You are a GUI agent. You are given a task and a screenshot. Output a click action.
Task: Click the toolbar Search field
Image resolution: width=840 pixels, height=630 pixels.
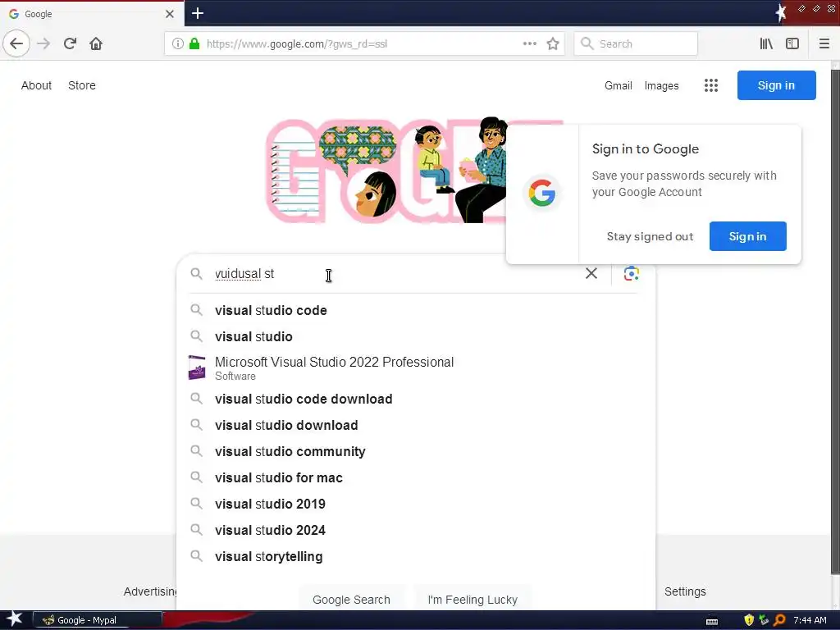click(x=636, y=44)
